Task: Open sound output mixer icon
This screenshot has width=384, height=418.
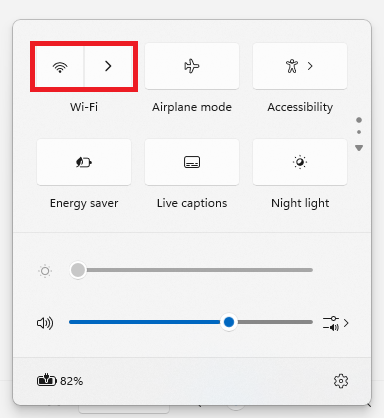Action: (331, 323)
